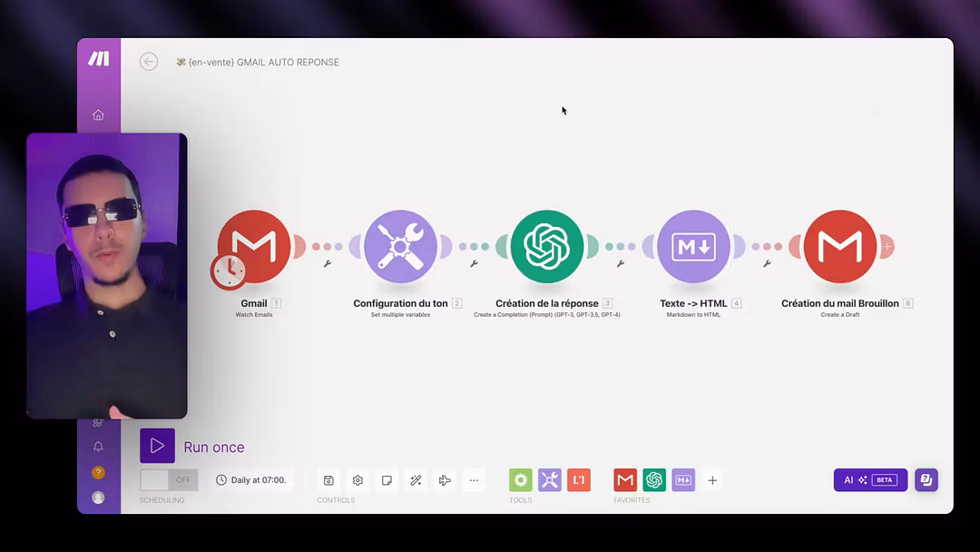Go to Home in the left sidebar

point(98,115)
